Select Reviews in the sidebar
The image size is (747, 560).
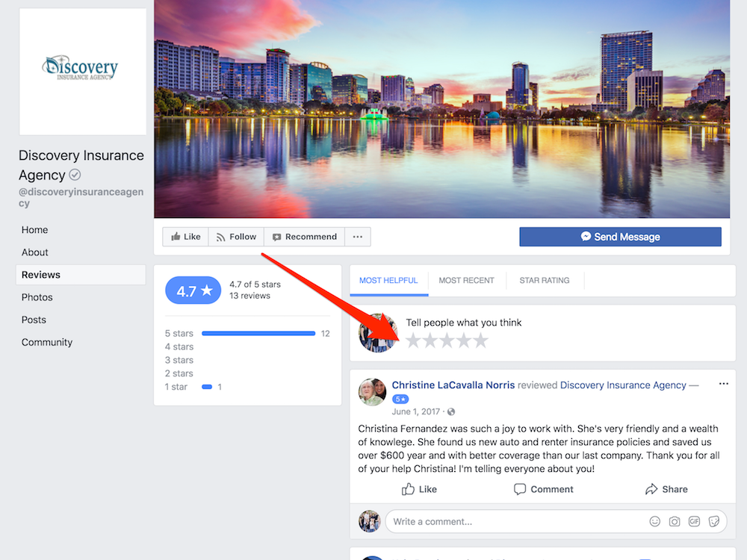click(x=81, y=275)
